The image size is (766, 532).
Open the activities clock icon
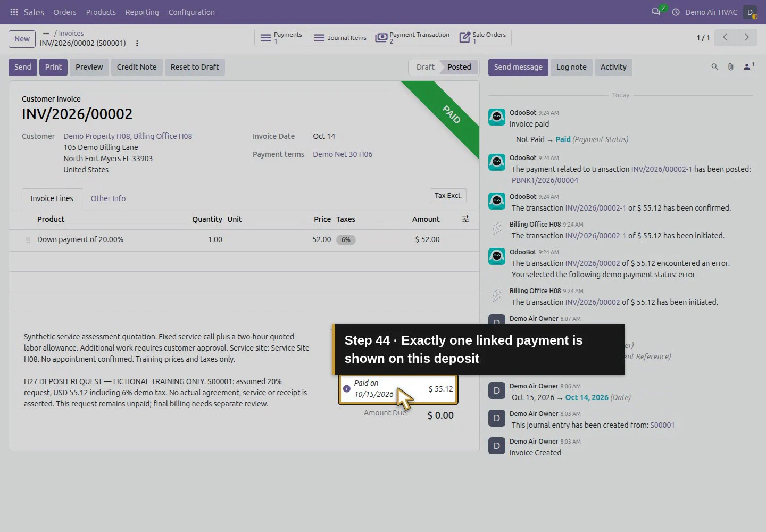coord(676,12)
